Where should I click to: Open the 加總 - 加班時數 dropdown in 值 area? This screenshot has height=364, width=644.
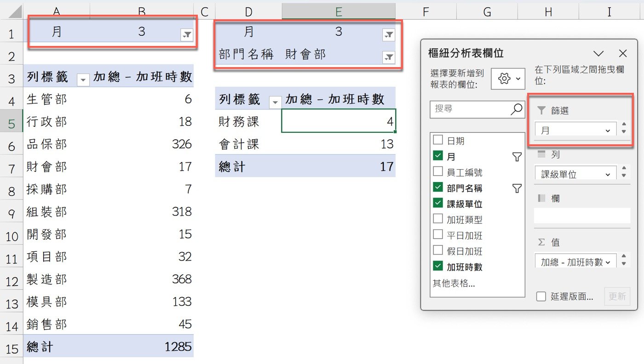pyautogui.click(x=608, y=262)
